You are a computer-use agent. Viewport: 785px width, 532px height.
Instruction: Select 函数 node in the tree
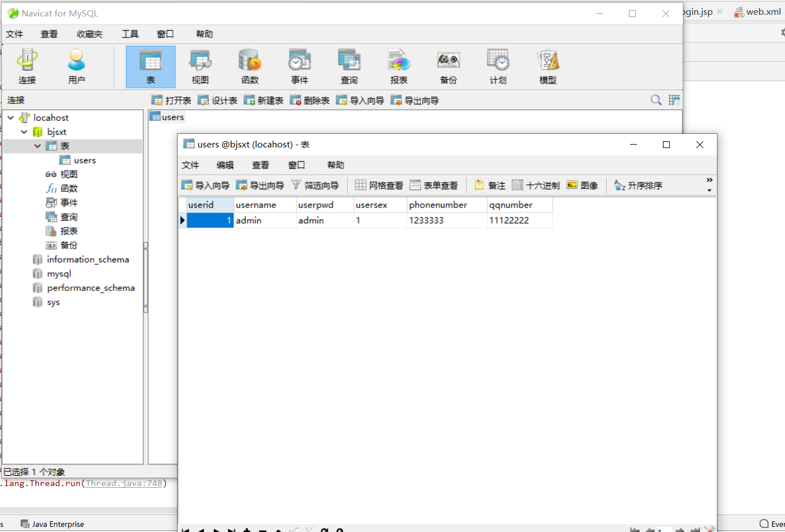coord(62,188)
